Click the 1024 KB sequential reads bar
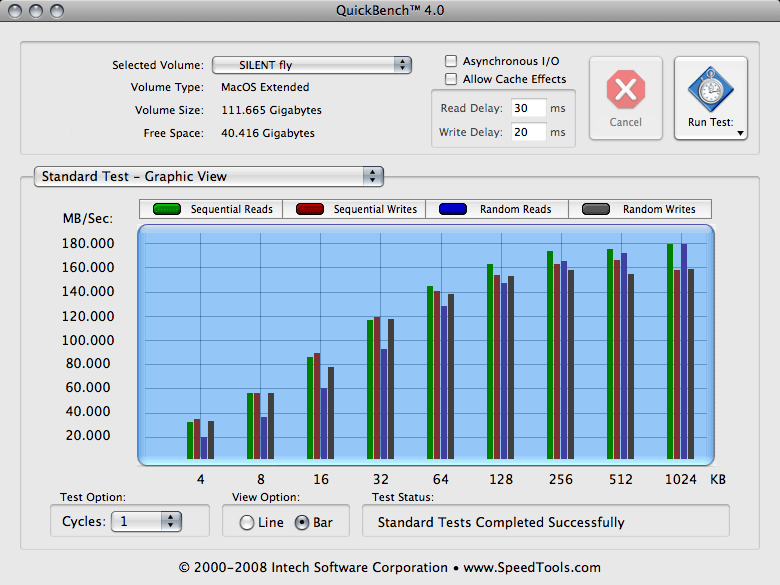The width and height of the screenshot is (780, 585). (x=671, y=353)
